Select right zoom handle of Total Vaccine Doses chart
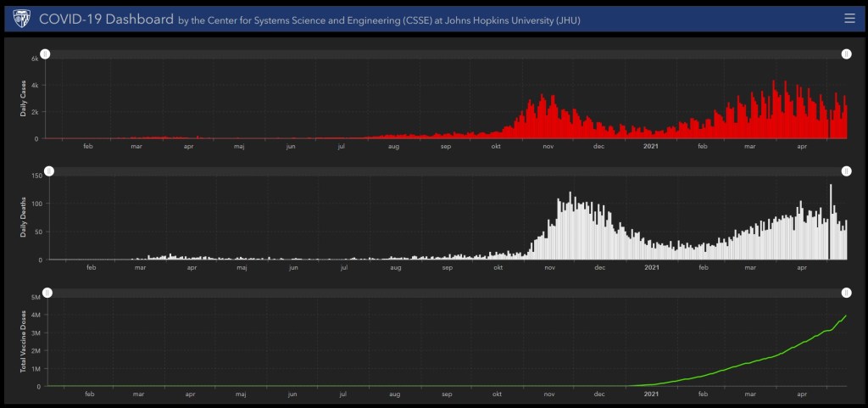The height and width of the screenshot is (408, 868). (846, 293)
